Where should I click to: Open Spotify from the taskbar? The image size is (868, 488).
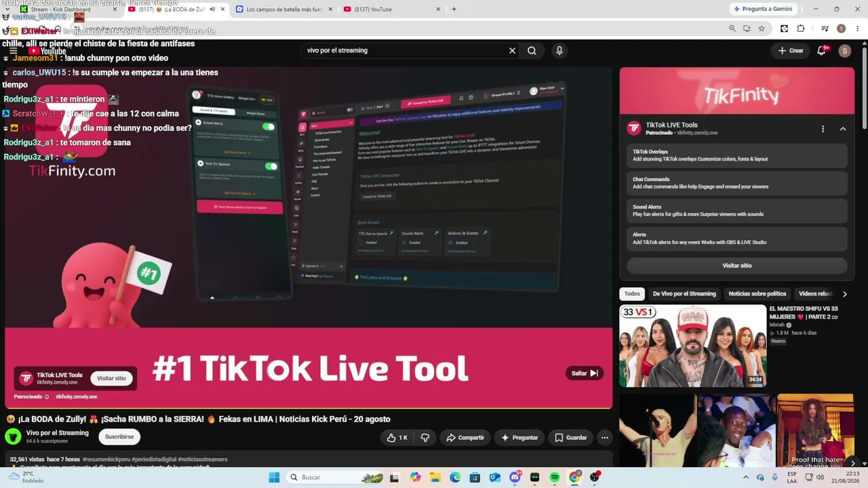tap(555, 477)
